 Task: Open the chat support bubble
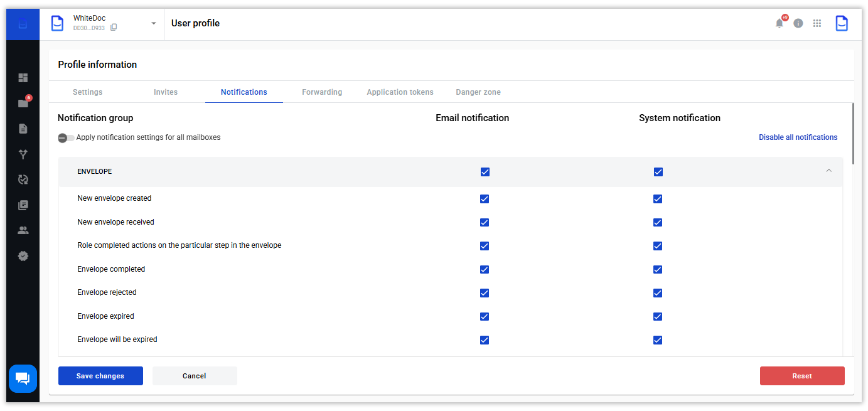click(x=23, y=378)
